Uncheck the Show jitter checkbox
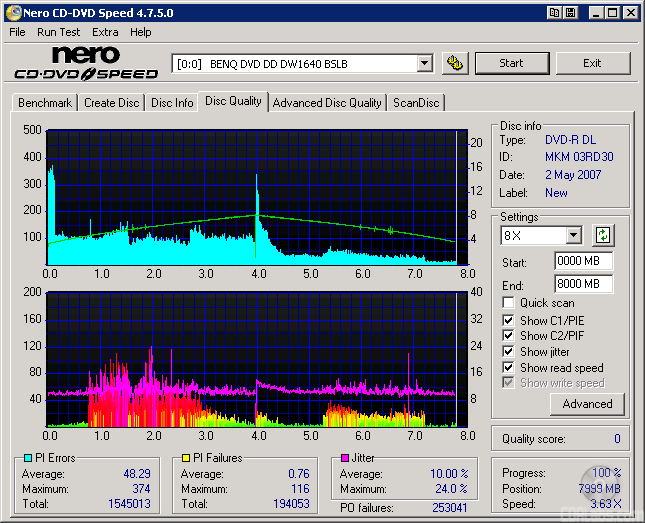The image size is (645, 523). 509,352
